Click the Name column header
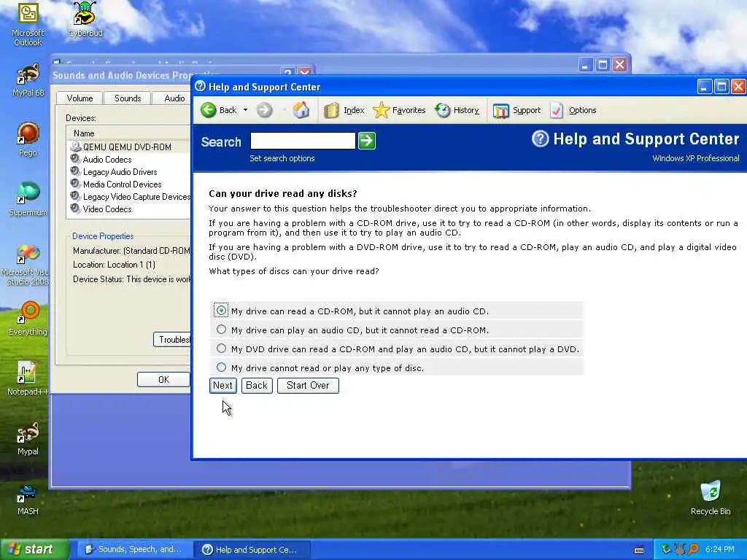The height and width of the screenshot is (560, 747). [128, 133]
